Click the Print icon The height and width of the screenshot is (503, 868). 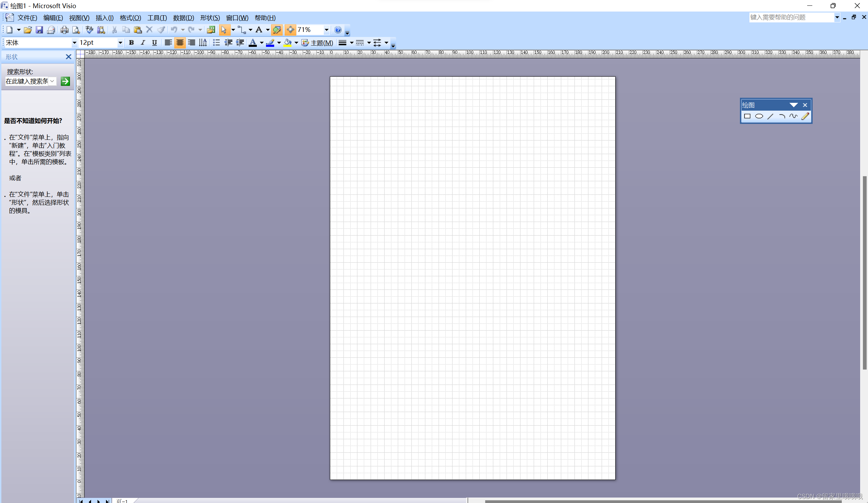[65, 30]
